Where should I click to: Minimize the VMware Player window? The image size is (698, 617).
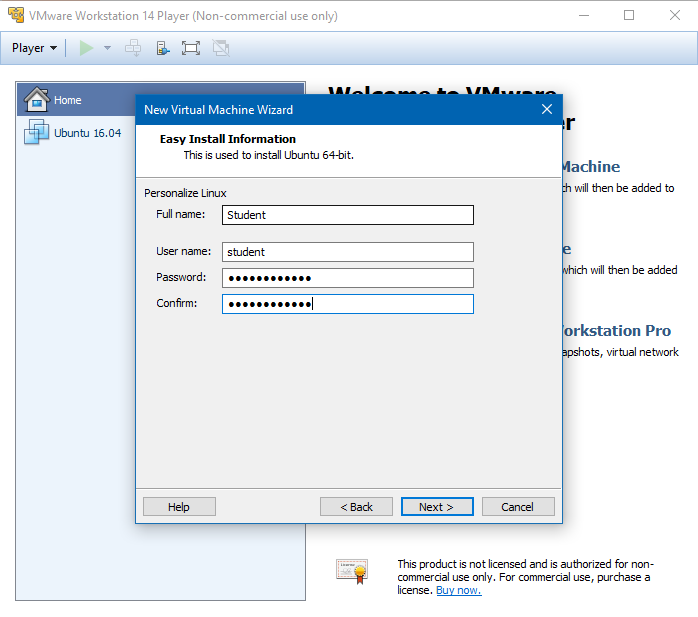pos(584,16)
